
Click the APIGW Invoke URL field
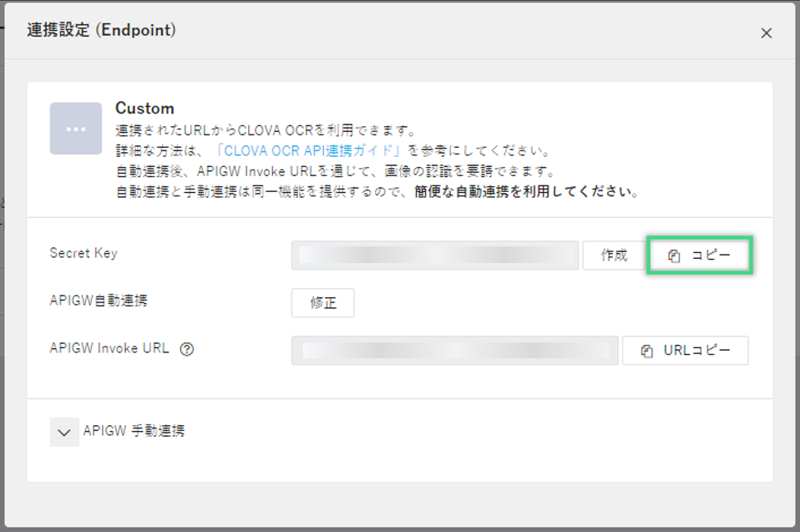click(x=454, y=351)
